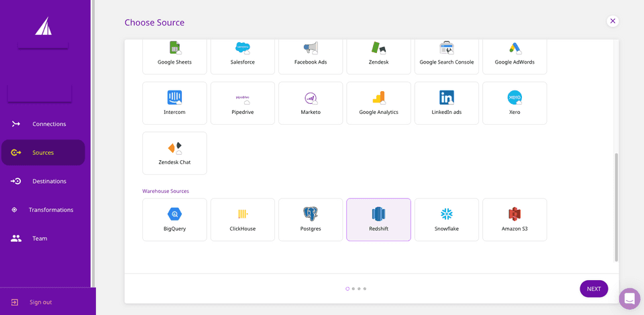Click the highlighted Redshift source tile
The width and height of the screenshot is (644, 315).
pyautogui.click(x=378, y=219)
